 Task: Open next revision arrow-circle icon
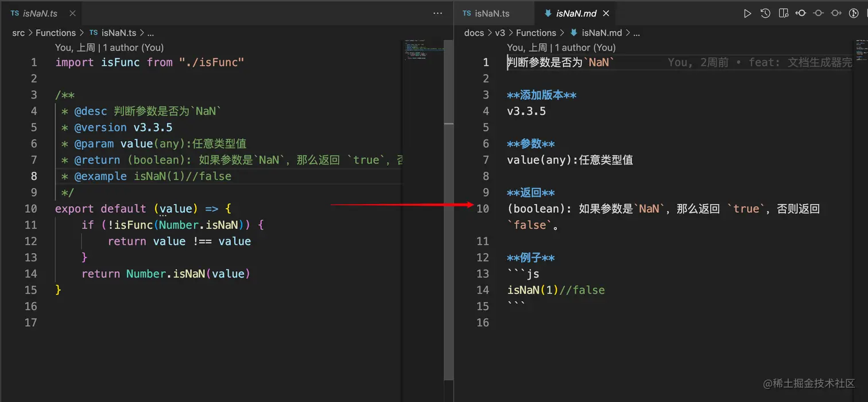[x=836, y=13]
